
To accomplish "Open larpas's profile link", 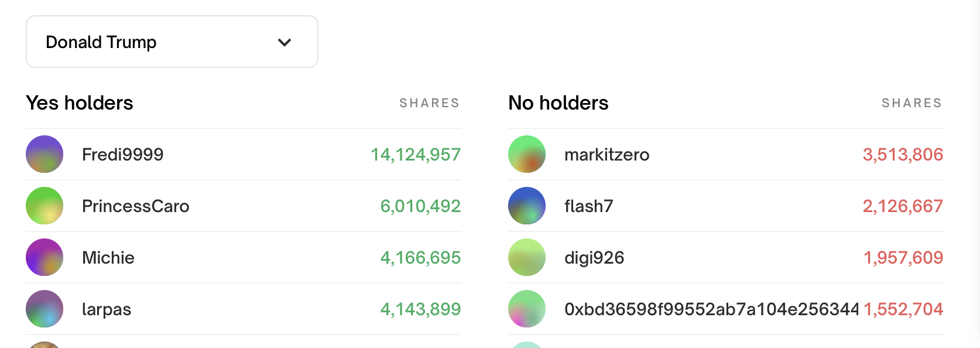I will coord(107,309).
